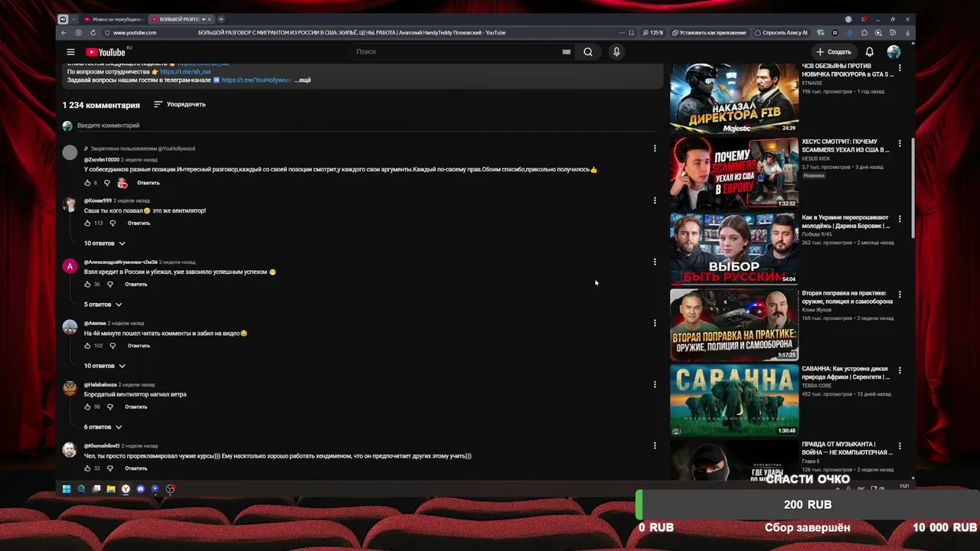Switch to the first browser tab
The height and width of the screenshot is (551, 980).
coord(114,19)
